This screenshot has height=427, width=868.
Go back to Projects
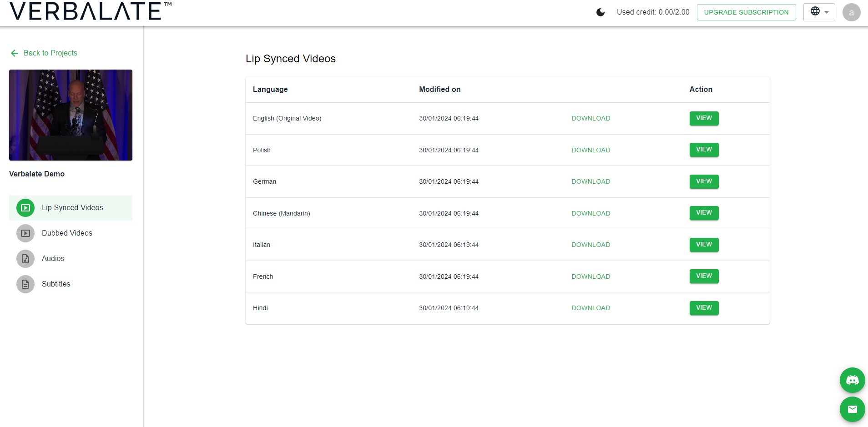point(44,53)
